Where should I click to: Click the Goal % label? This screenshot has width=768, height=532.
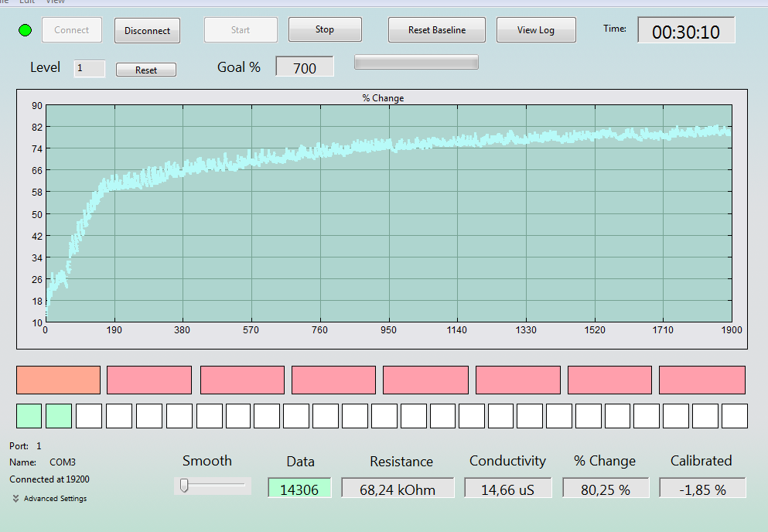click(x=239, y=67)
